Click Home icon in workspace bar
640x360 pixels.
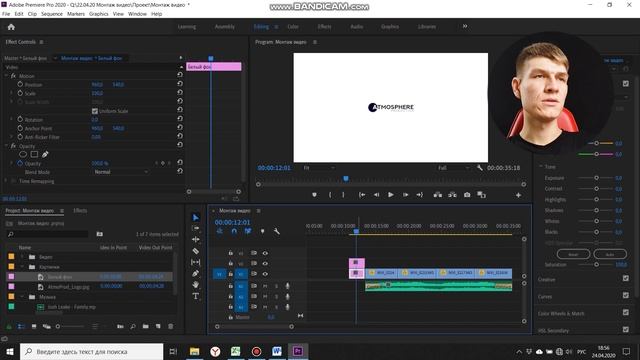(x=11, y=27)
